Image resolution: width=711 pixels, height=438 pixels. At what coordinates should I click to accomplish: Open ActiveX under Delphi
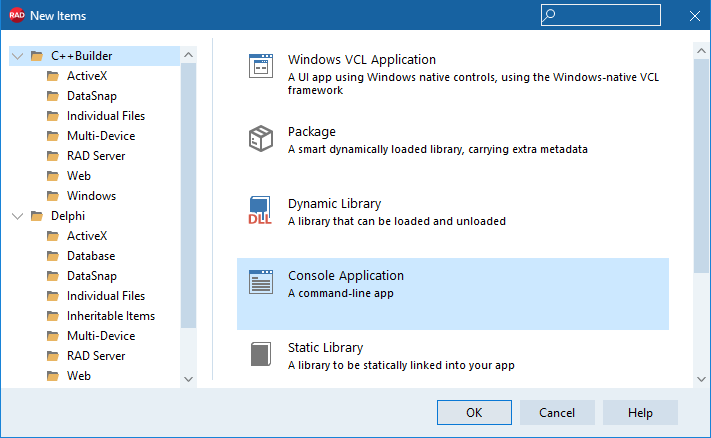pyautogui.click(x=87, y=236)
